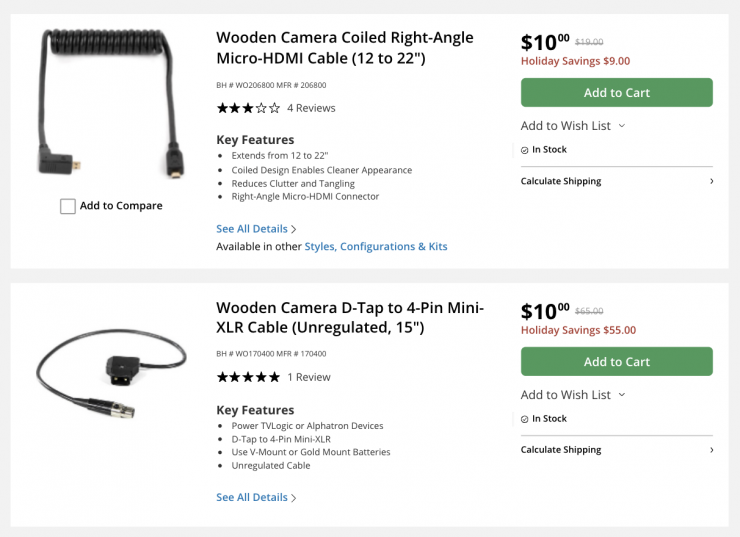Click In Stock check icon on HDMI cable
This screenshot has height=537, width=740.
point(525,150)
